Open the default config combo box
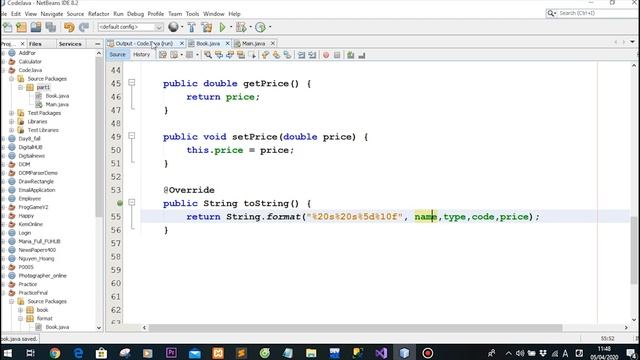Screen dimensions: 640x360 131,27
